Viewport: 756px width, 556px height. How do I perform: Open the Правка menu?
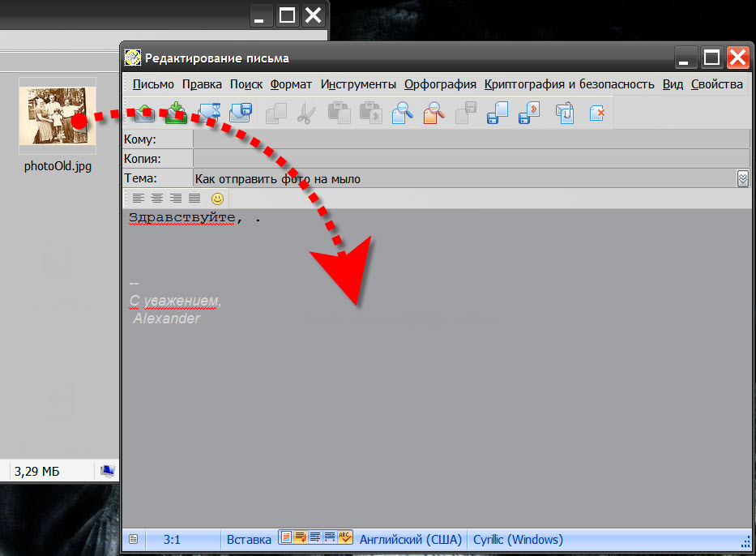click(x=202, y=84)
